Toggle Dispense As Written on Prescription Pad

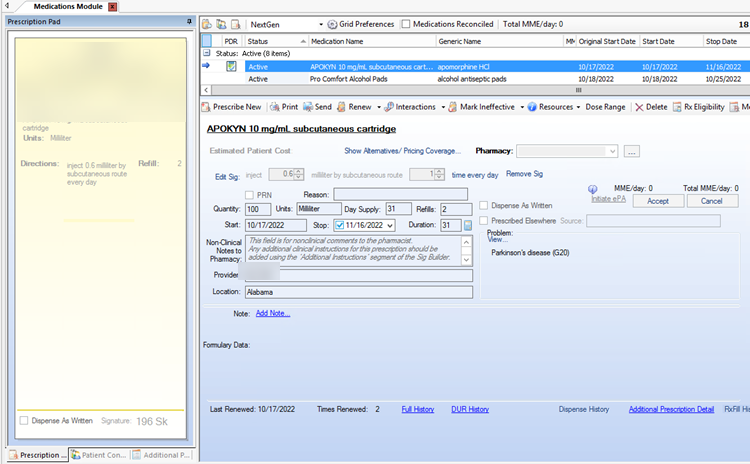[23, 420]
